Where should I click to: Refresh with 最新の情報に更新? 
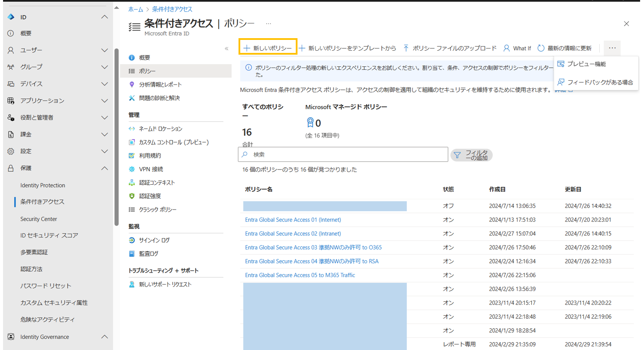point(567,49)
